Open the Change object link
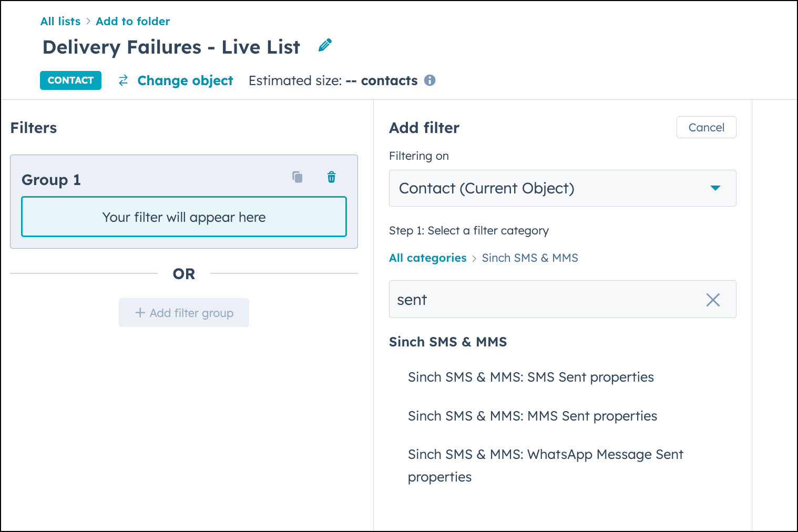Image resolution: width=798 pixels, height=532 pixels. tap(185, 80)
